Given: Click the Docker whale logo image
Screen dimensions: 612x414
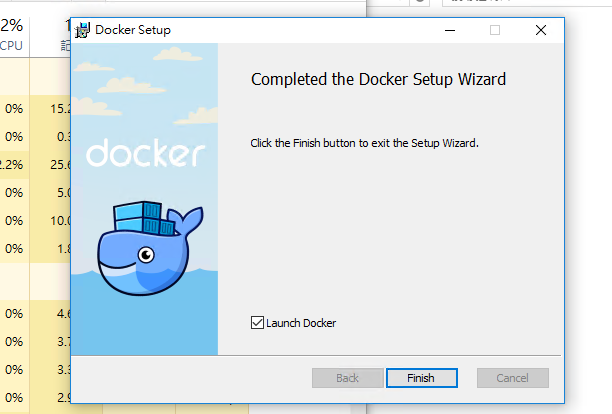Looking at the screenshot, I should tap(150, 248).
